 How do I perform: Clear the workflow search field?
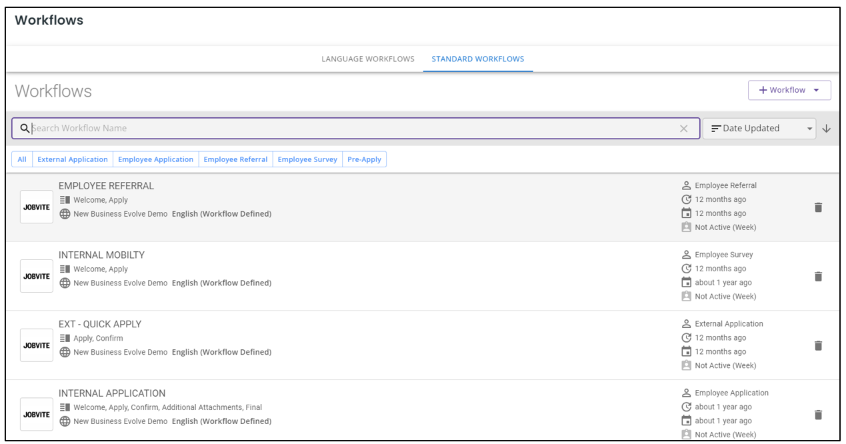684,128
